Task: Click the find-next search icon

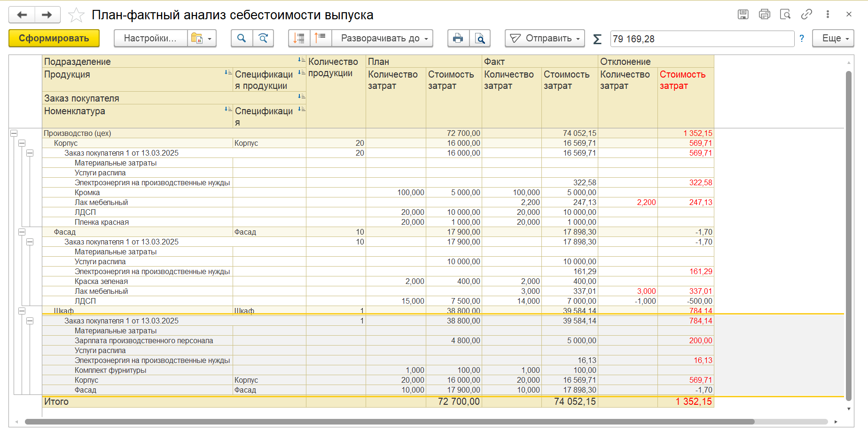Action: pyautogui.click(x=264, y=39)
